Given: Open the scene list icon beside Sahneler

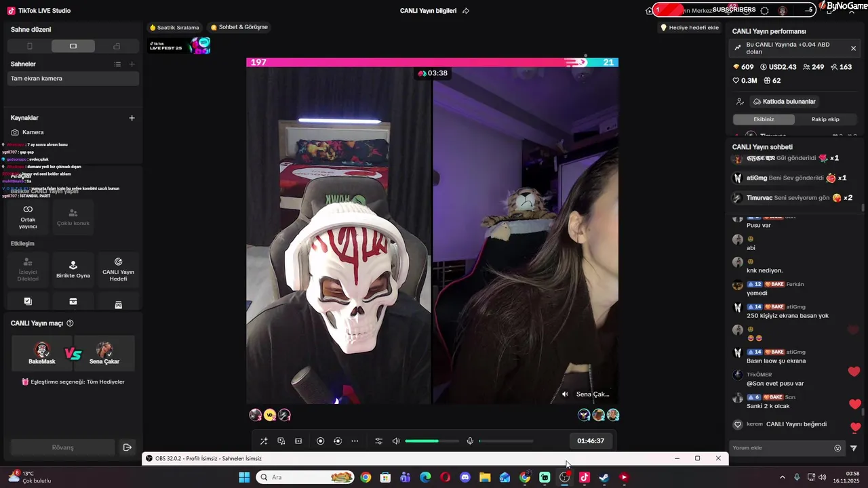Looking at the screenshot, I should [117, 64].
